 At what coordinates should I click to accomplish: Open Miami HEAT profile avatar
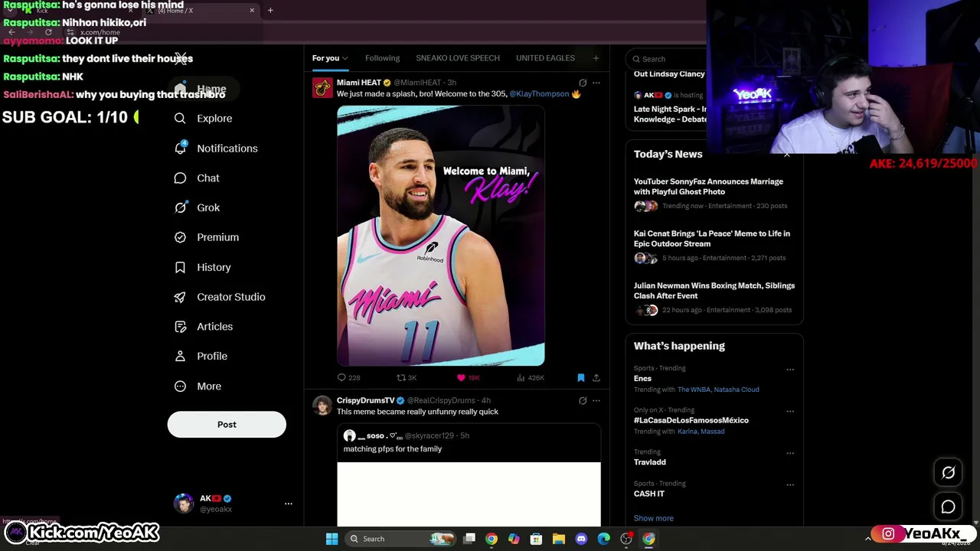coord(322,88)
